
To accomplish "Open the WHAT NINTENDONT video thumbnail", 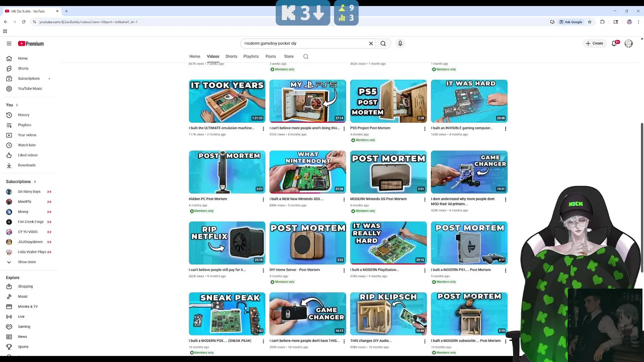I will click(x=307, y=172).
